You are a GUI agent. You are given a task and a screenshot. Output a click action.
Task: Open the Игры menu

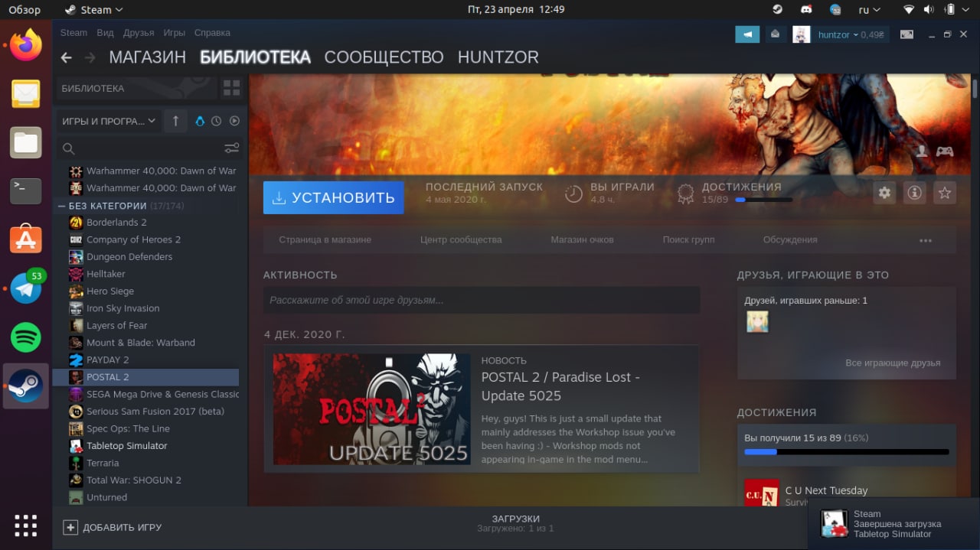coord(174,33)
